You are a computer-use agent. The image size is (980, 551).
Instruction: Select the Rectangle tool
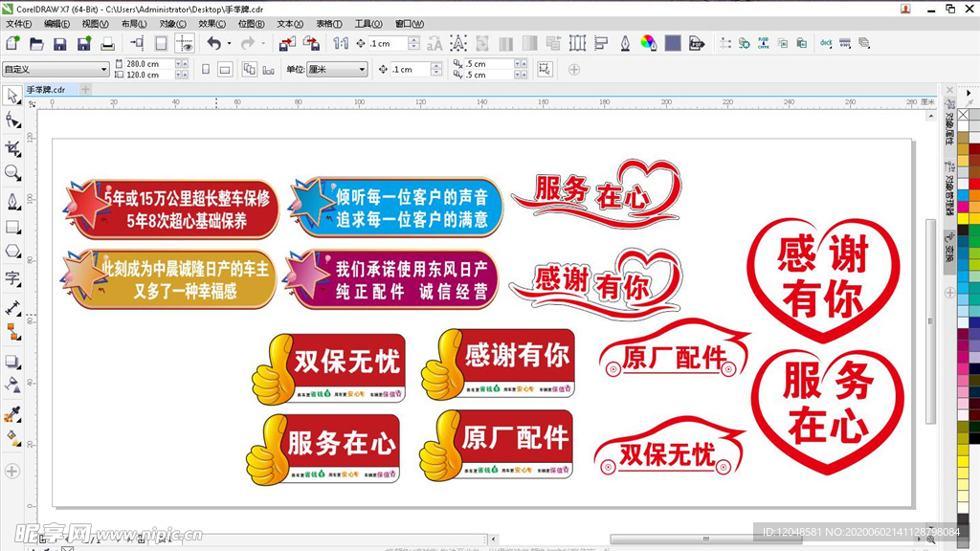click(11, 227)
